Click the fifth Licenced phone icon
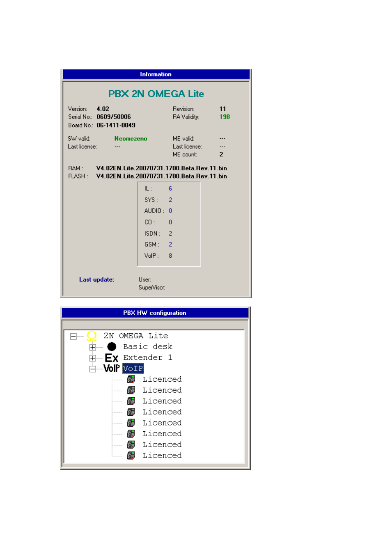The image size is (392, 554). coord(131,423)
